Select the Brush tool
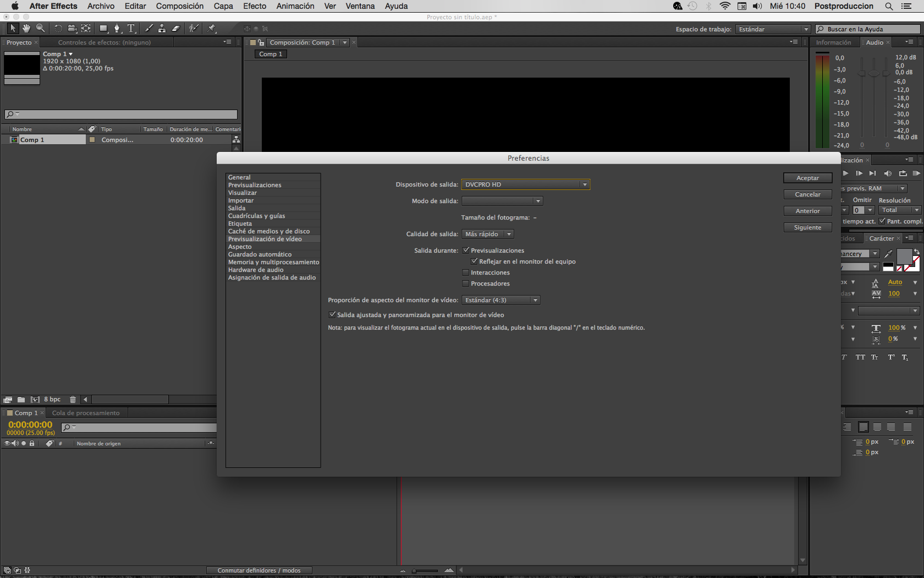 point(148,28)
